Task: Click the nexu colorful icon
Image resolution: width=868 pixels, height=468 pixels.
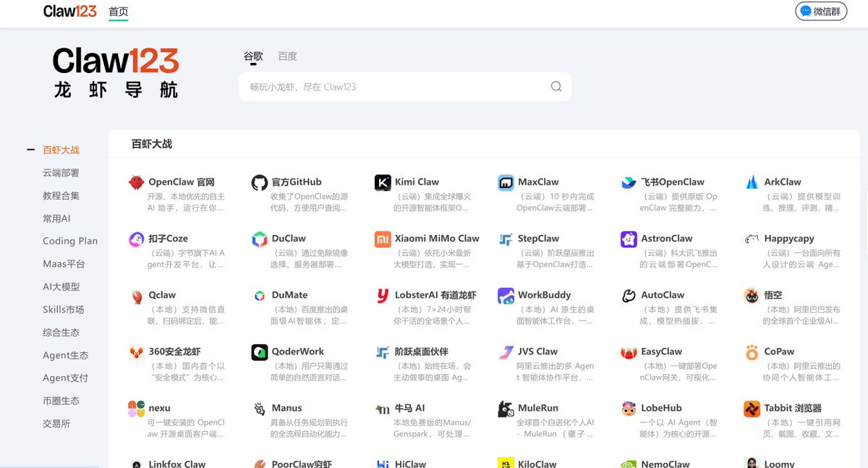Action: coord(137,408)
